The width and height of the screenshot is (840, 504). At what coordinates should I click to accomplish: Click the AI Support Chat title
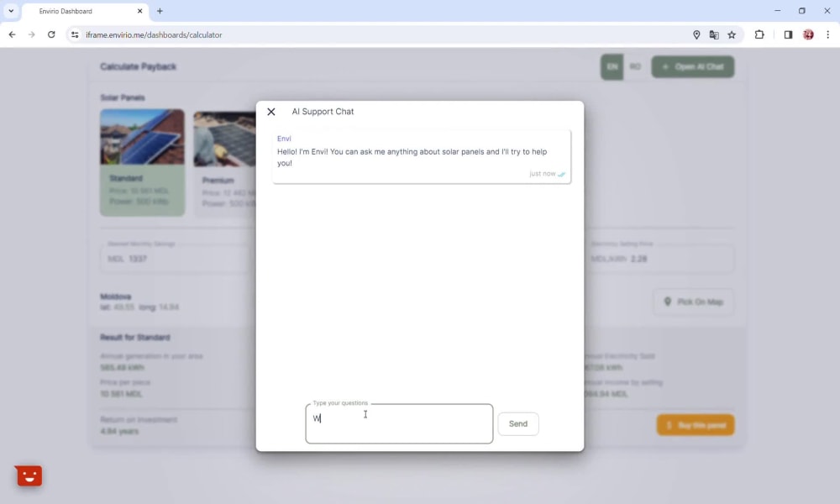[323, 112]
